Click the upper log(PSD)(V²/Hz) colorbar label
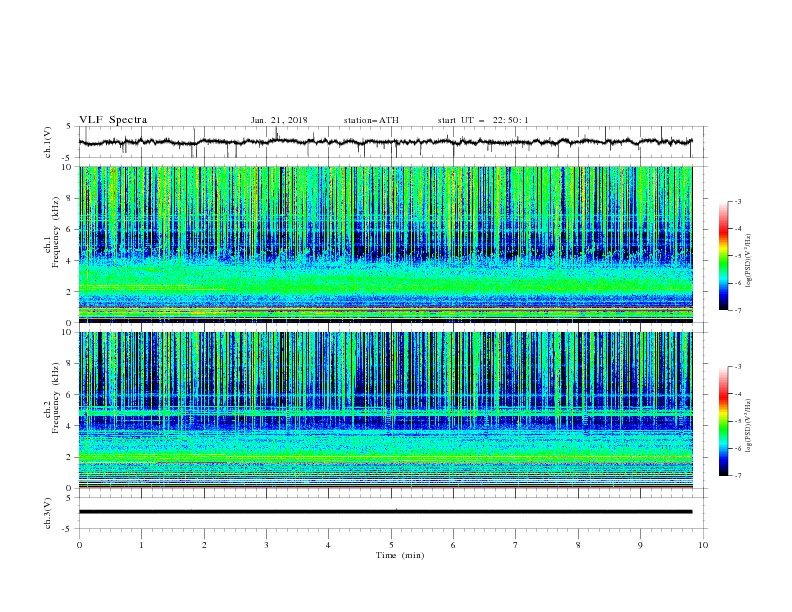This screenshot has width=792, height=612. (x=749, y=261)
